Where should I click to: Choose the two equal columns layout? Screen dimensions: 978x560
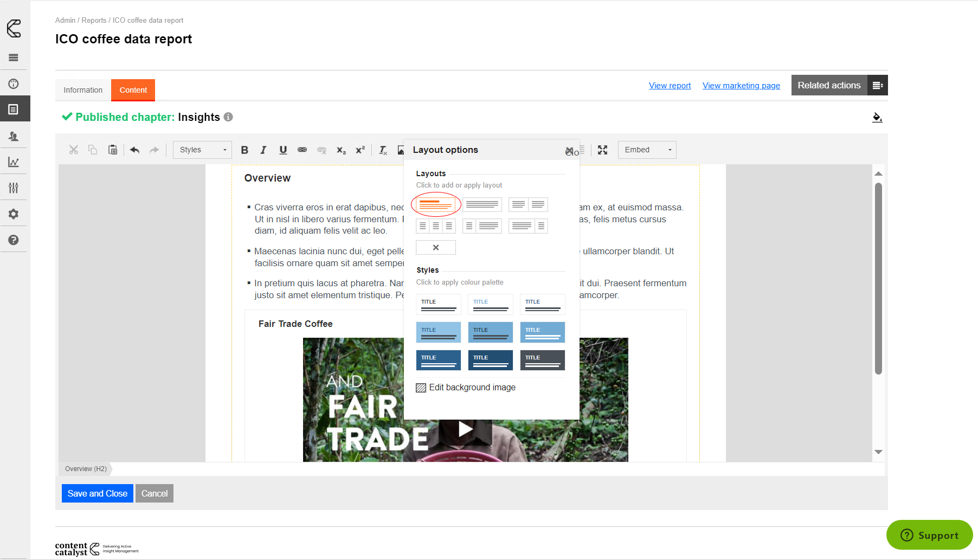click(528, 204)
